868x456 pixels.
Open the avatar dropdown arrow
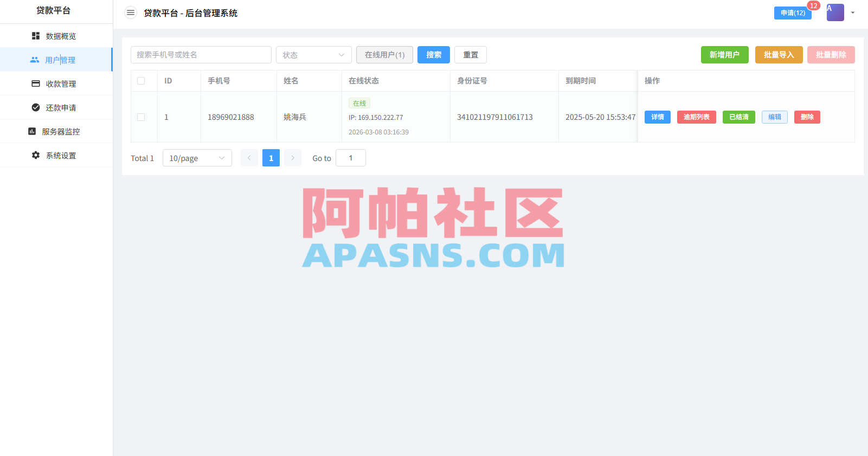coord(853,12)
